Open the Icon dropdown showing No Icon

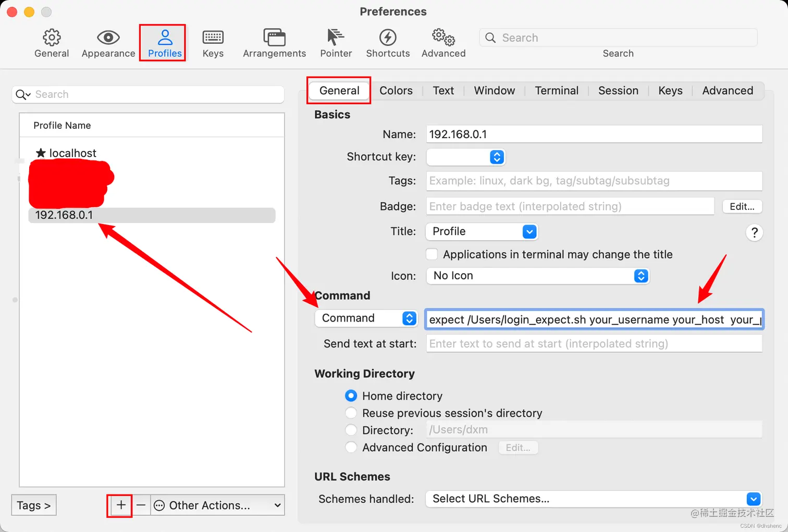click(x=537, y=276)
